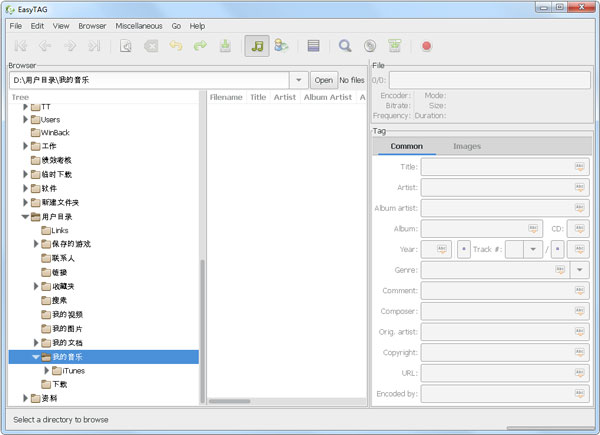Apply Encoded by tag to all icon

(x=580, y=394)
